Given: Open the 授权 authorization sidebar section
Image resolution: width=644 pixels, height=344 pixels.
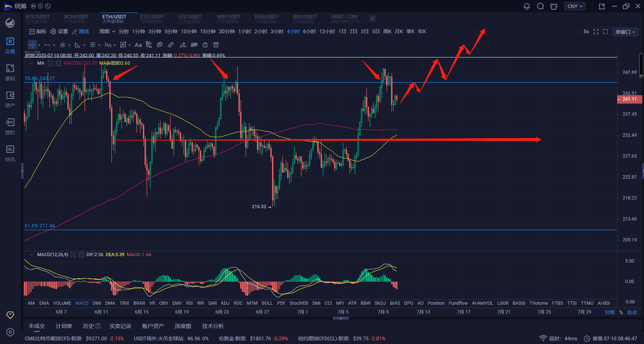Looking at the screenshot, I should point(10,126).
